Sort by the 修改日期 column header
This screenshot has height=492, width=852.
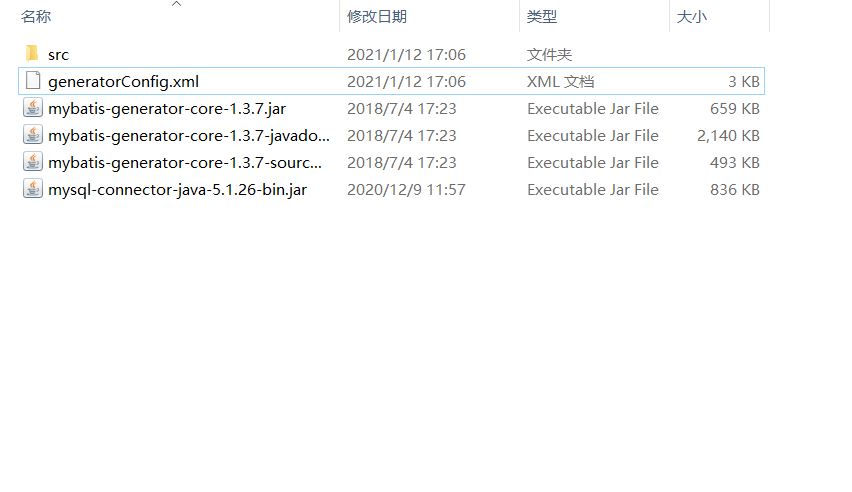(377, 17)
